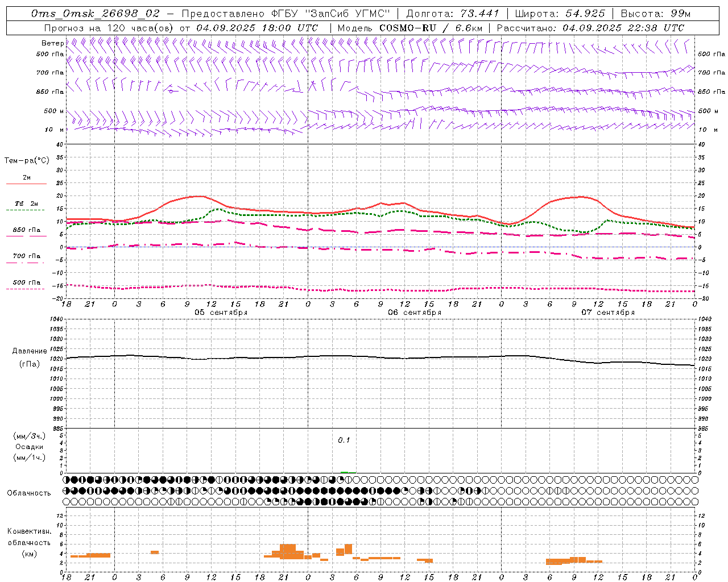The image size is (728, 582).
Task: Click the 500 м wind level label on left
Action: tap(54, 111)
